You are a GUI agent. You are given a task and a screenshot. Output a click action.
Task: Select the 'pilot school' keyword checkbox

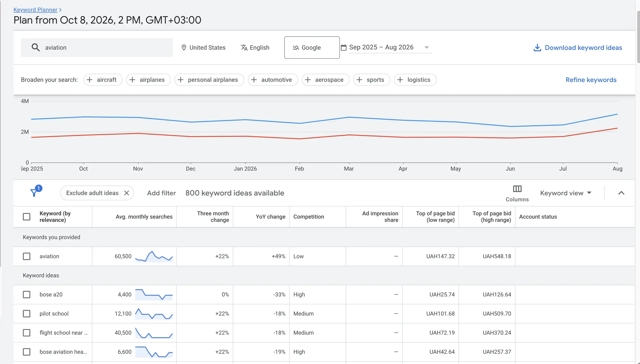click(27, 313)
